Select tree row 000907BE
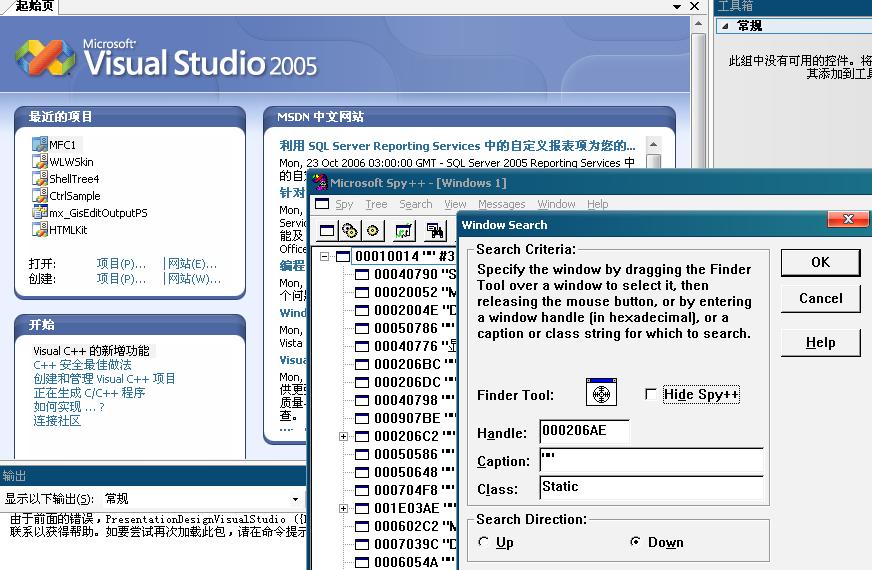 pos(405,418)
